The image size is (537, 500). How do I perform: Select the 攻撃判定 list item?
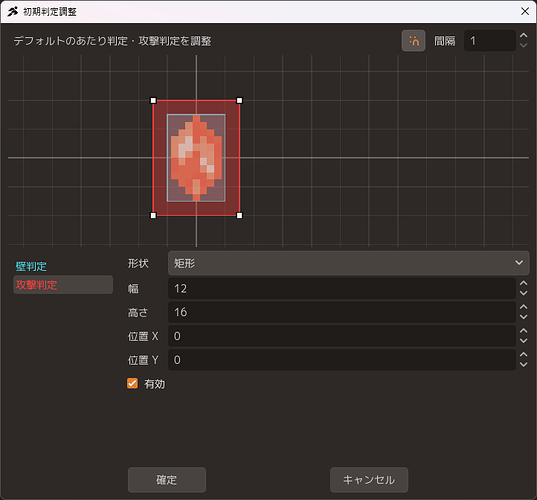tap(63, 285)
